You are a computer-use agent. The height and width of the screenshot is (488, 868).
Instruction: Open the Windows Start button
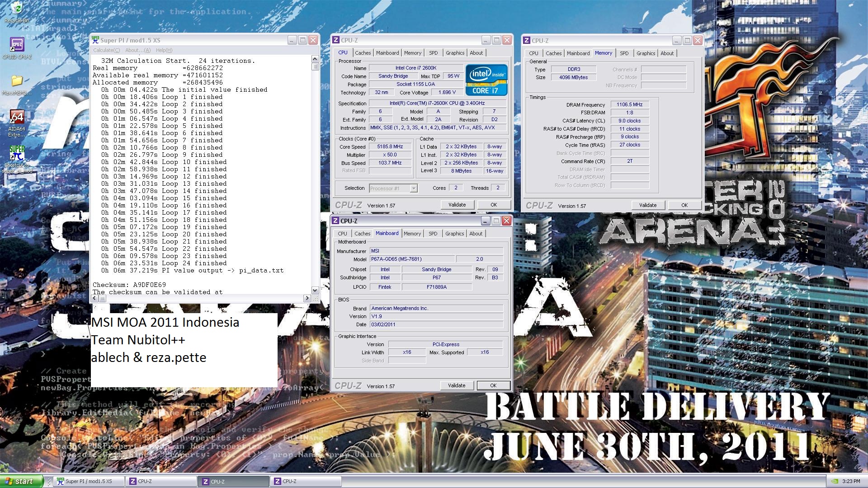click(21, 481)
